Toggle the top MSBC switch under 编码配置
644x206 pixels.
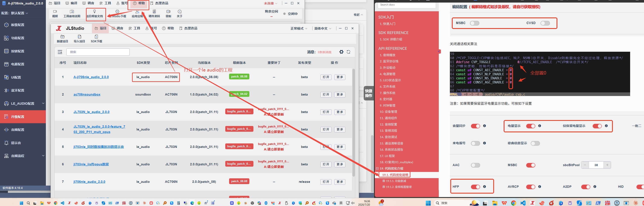[474, 23]
